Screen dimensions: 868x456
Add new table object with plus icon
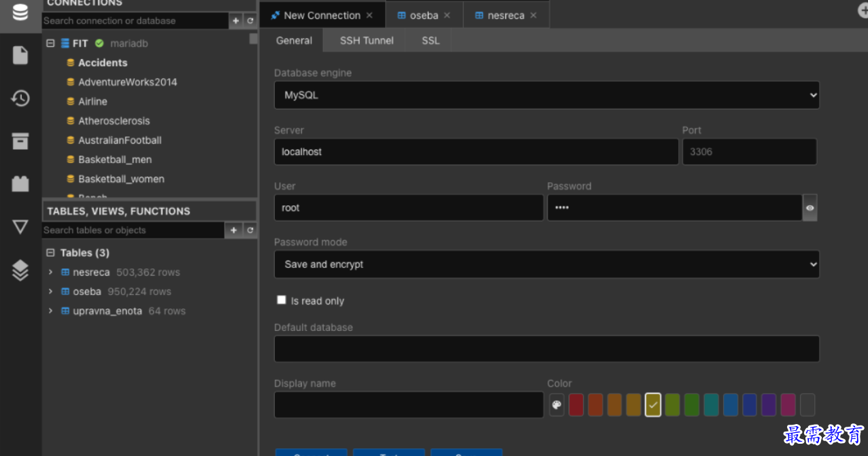233,230
